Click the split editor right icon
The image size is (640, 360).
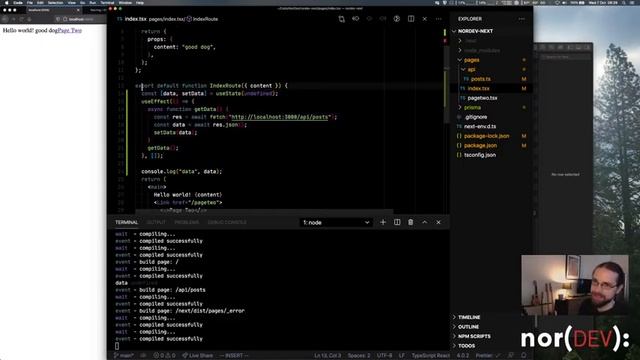tap(411, 19)
